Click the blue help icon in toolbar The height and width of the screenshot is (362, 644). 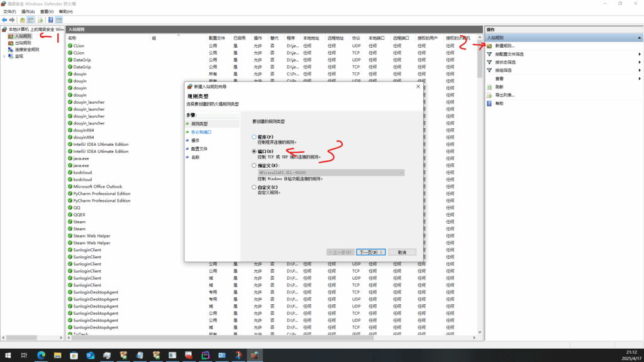point(50,20)
